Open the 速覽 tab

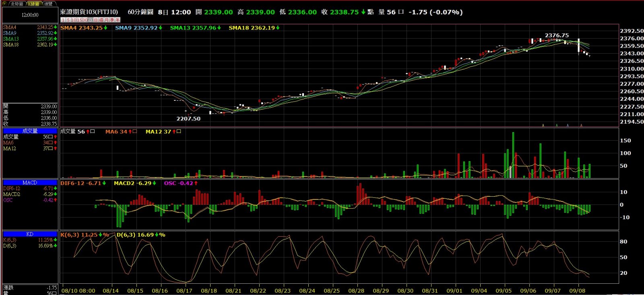click(48, 4)
